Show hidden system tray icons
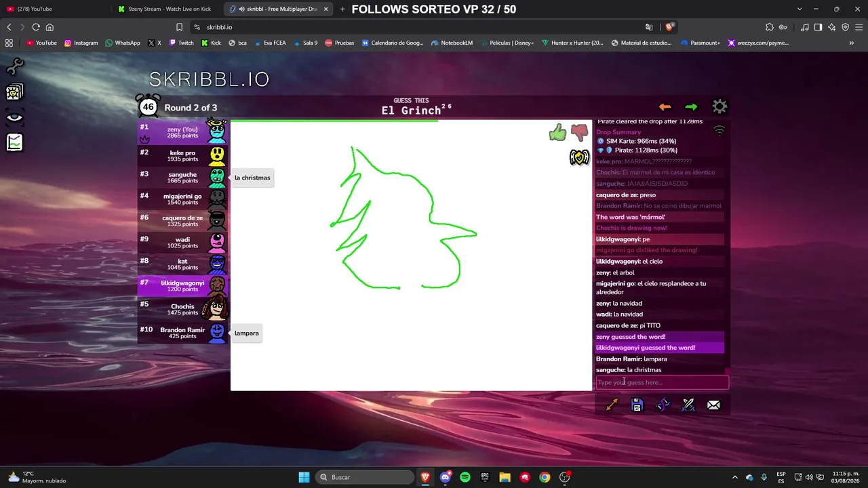868x488 pixels. click(x=734, y=477)
